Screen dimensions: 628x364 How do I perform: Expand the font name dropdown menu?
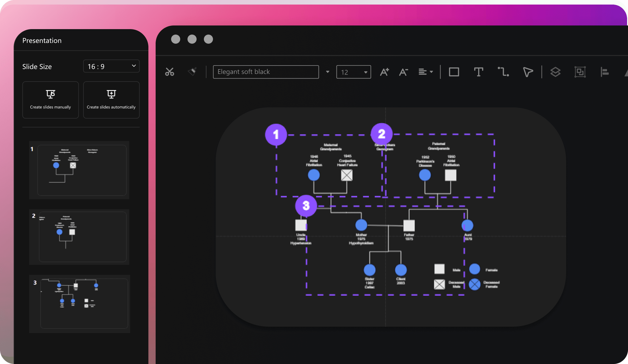pos(328,72)
